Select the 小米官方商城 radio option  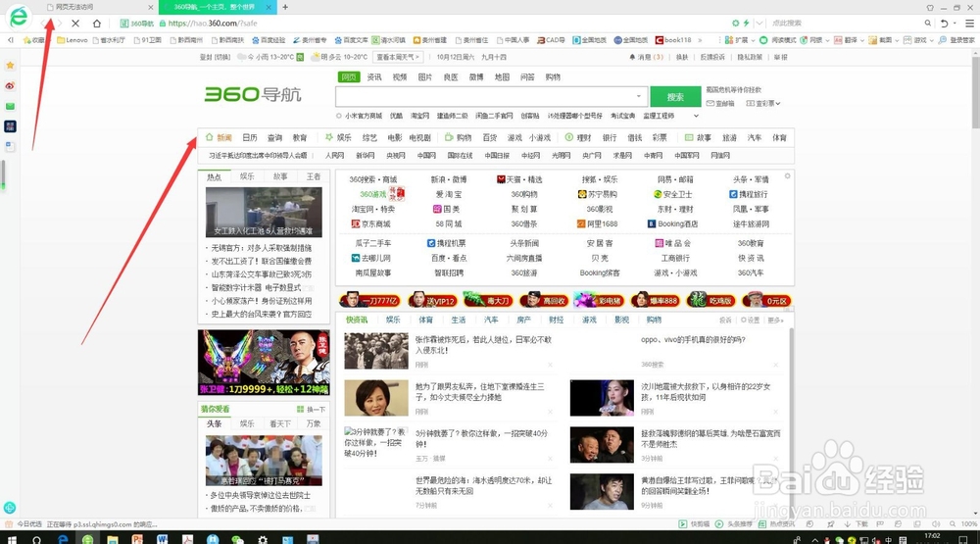coord(339,116)
